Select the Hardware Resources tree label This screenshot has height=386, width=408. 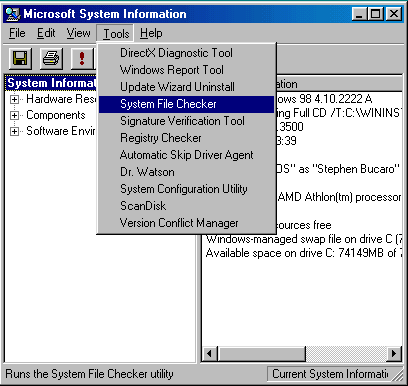point(61,99)
